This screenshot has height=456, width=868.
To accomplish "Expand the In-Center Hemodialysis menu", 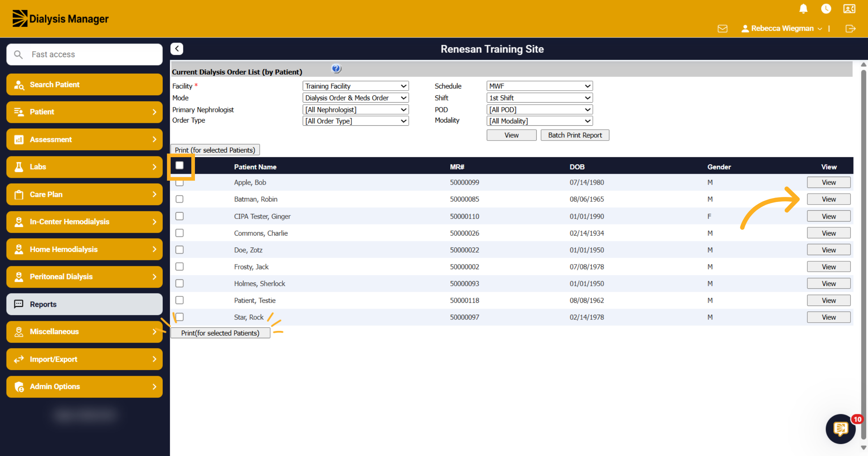I will 84,222.
